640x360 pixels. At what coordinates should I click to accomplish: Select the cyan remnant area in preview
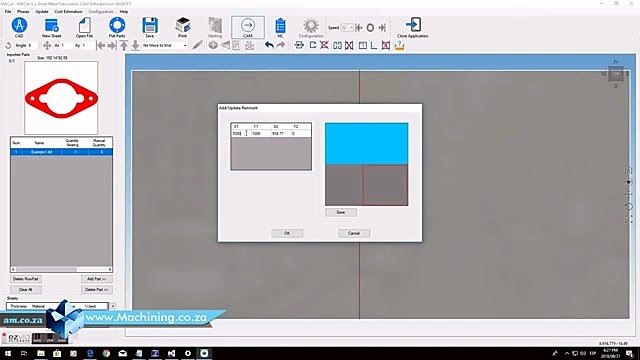367,144
